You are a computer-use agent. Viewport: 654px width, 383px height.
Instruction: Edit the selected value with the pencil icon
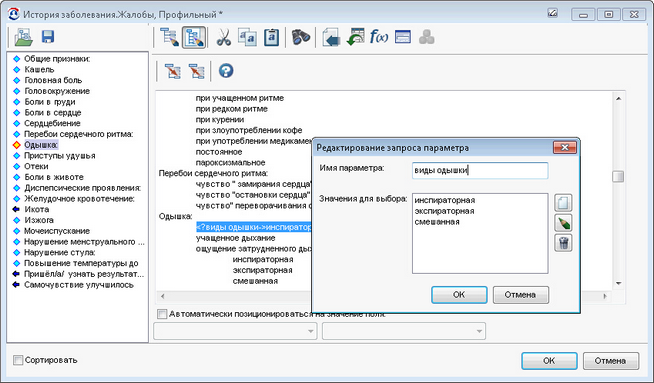(563, 223)
